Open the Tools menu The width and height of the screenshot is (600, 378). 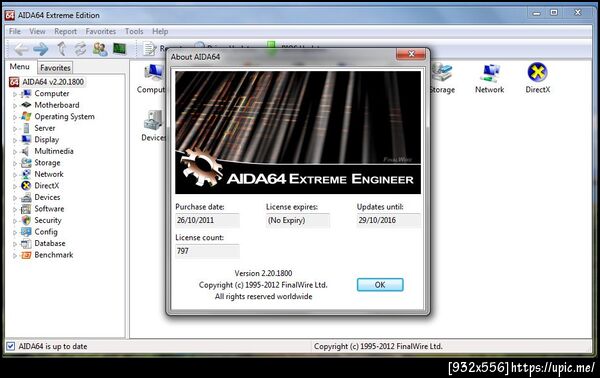(134, 31)
